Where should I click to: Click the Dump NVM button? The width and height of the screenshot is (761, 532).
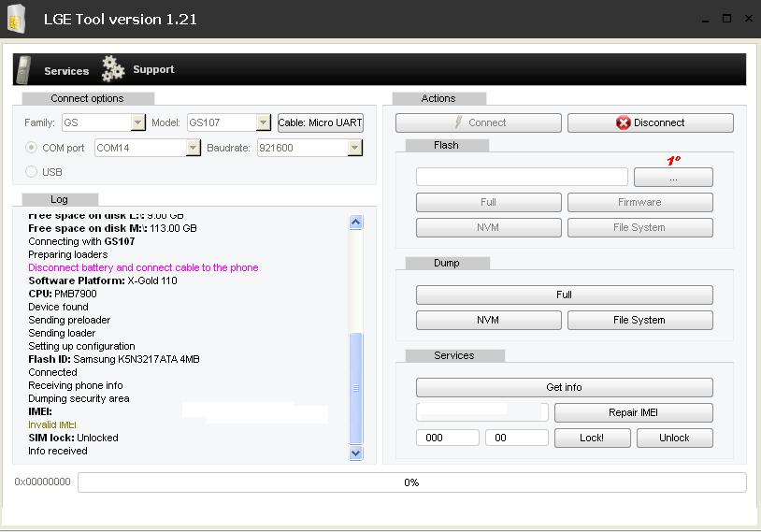pyautogui.click(x=488, y=321)
